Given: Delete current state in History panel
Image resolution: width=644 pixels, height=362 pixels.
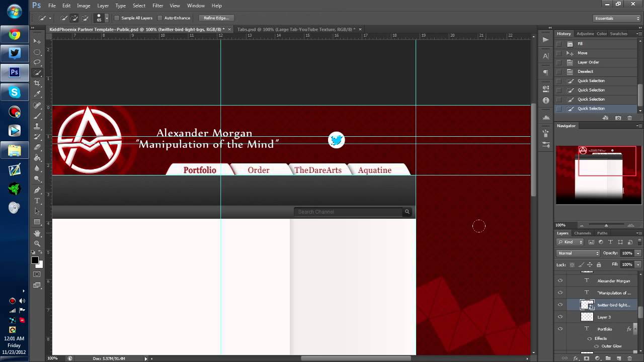Looking at the screenshot, I should [629, 118].
